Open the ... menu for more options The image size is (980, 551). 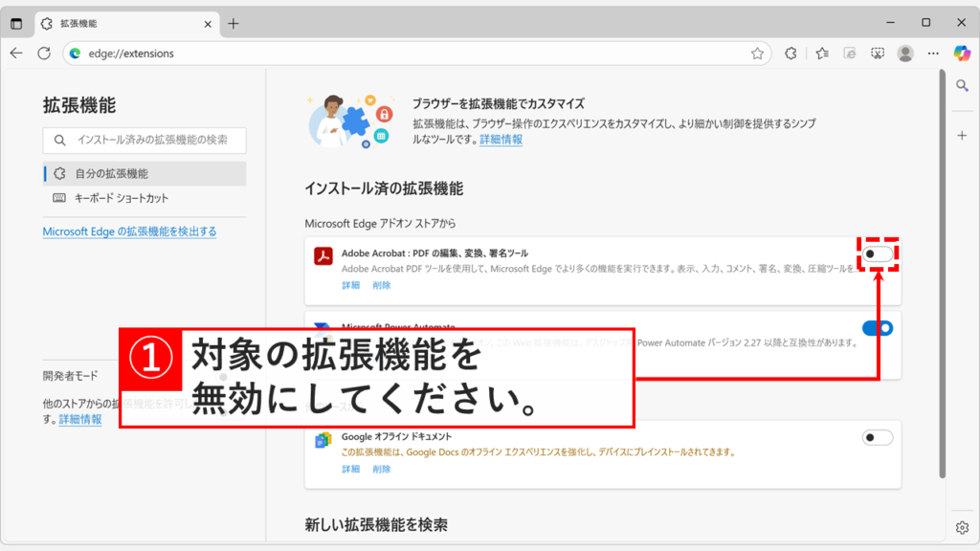(x=933, y=54)
